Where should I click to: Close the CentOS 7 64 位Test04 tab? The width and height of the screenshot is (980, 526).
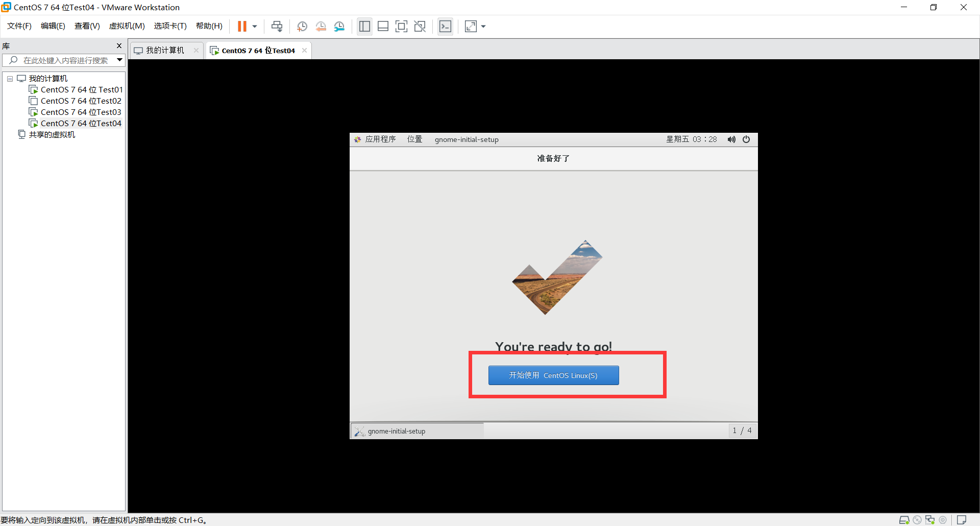[x=305, y=51]
